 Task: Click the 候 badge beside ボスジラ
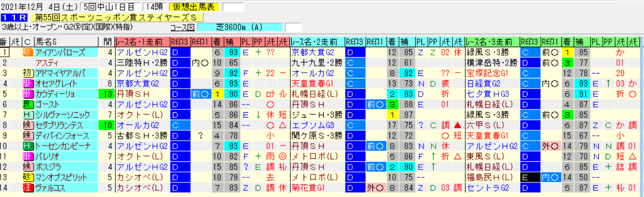(x=28, y=166)
